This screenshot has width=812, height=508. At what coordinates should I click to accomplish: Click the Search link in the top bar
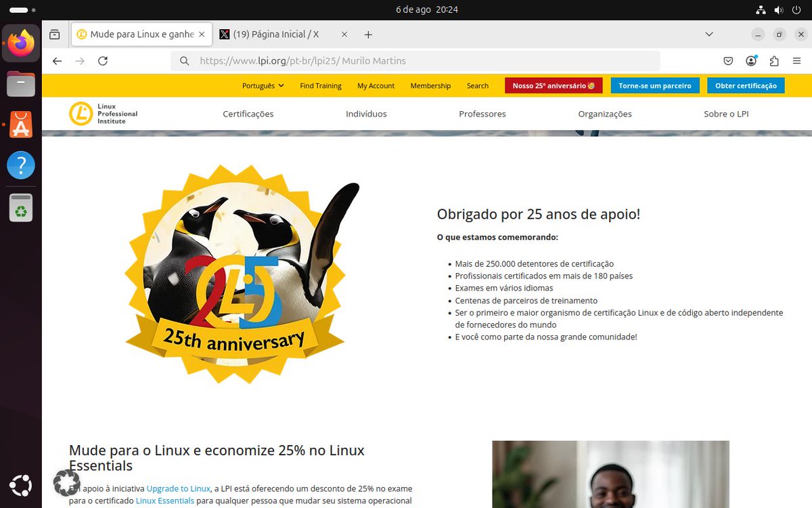point(478,86)
